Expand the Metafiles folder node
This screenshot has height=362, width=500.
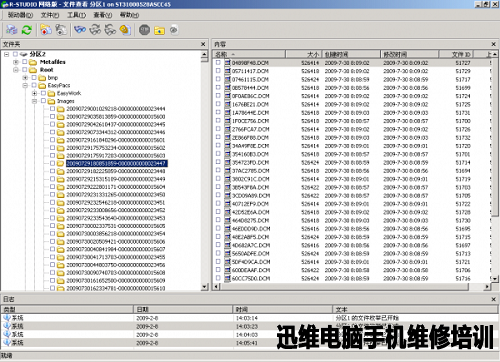tap(16, 62)
